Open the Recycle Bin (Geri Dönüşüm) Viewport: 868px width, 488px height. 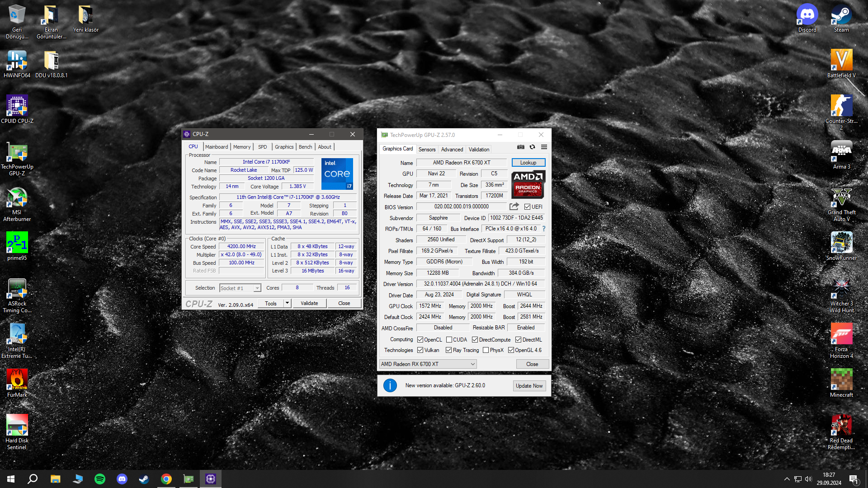17,22
